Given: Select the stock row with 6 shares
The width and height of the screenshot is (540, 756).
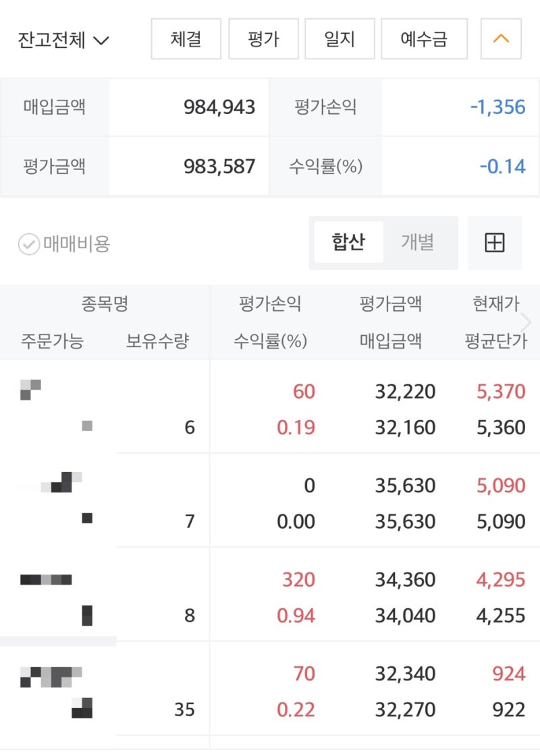Looking at the screenshot, I should [x=270, y=409].
